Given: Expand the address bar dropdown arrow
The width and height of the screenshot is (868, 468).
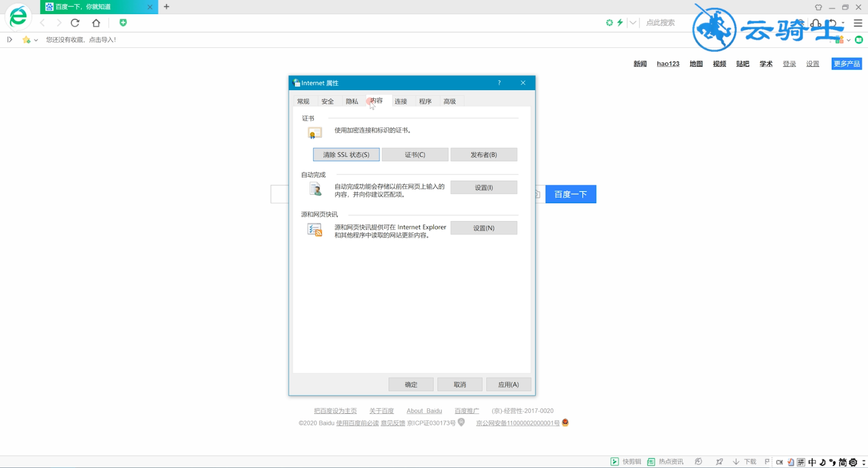Looking at the screenshot, I should coord(633,23).
